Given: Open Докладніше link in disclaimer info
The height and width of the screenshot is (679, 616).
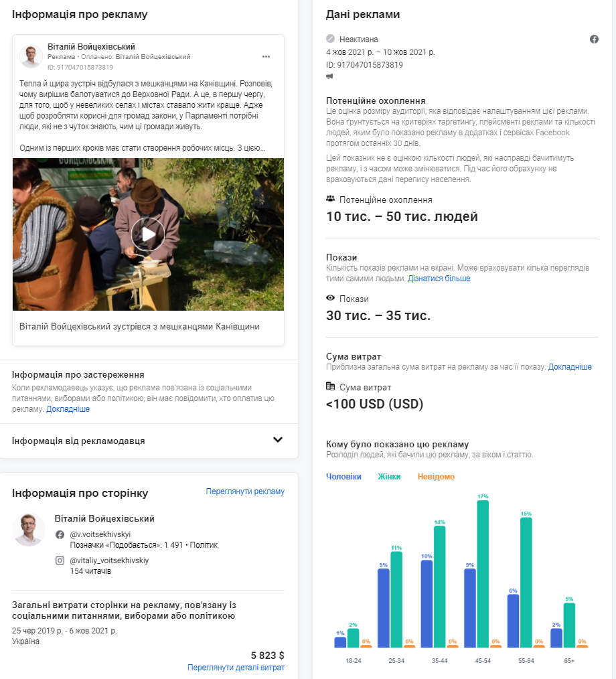Looking at the screenshot, I should (68, 409).
